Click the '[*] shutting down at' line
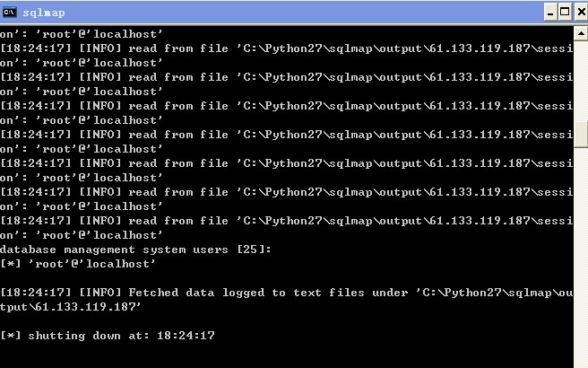Viewport: 588px width, 368px height. 108,336
